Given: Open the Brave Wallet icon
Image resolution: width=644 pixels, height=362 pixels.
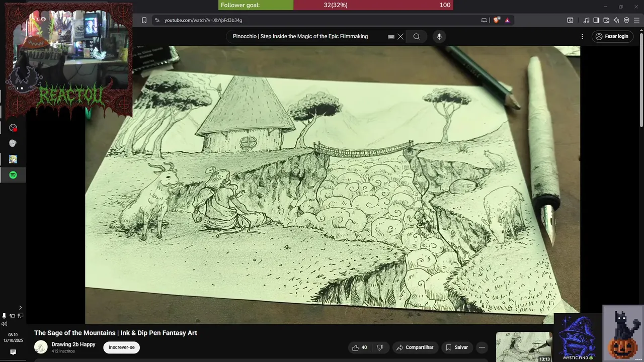Looking at the screenshot, I should (x=606, y=20).
